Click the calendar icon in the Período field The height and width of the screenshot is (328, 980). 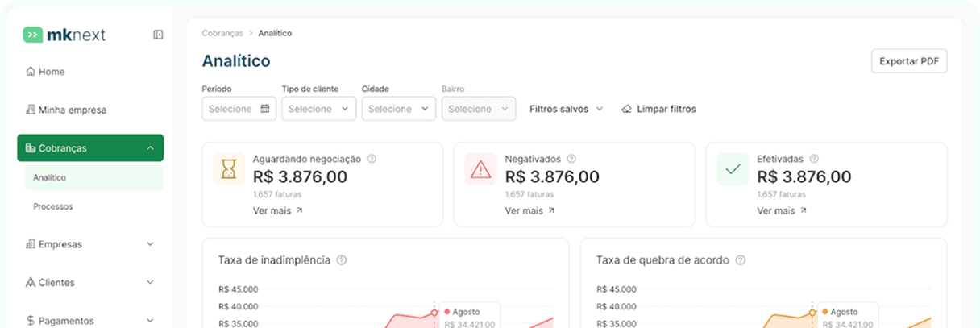265,109
